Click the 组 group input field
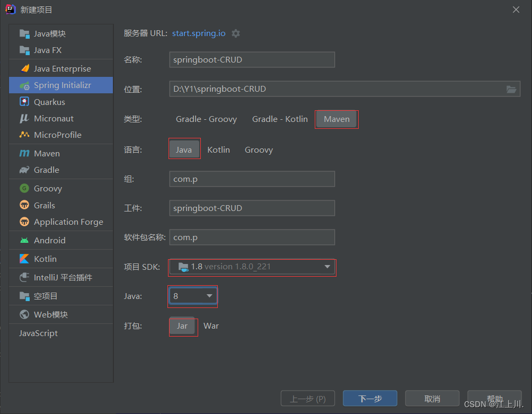The image size is (532, 414). [252, 179]
